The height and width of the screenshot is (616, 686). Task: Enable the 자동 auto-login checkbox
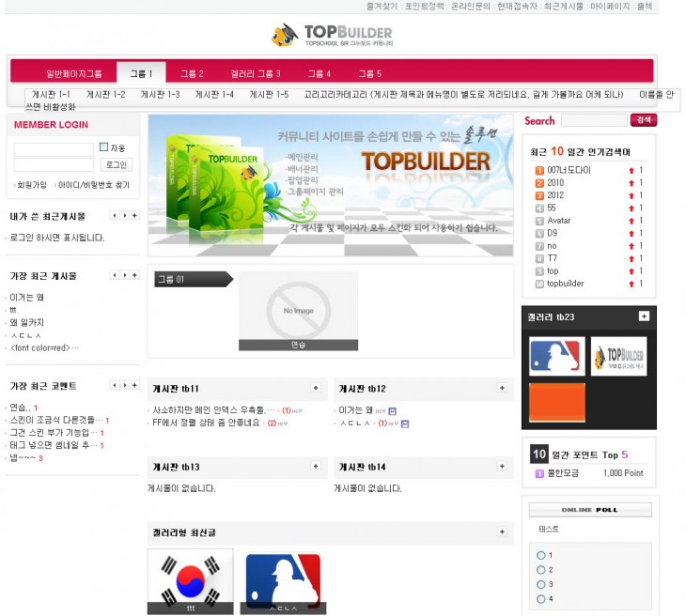(x=103, y=147)
